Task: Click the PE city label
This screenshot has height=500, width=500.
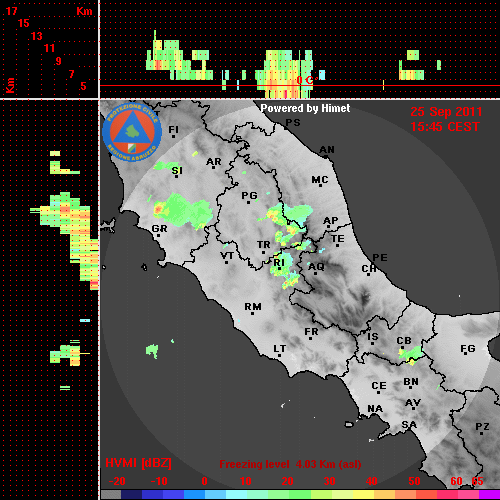Action: [x=380, y=258]
